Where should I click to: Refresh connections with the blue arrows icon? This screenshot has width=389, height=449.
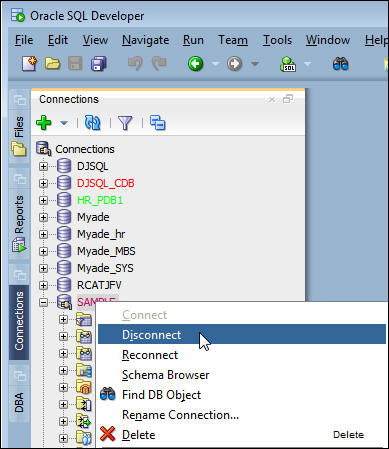tap(92, 123)
